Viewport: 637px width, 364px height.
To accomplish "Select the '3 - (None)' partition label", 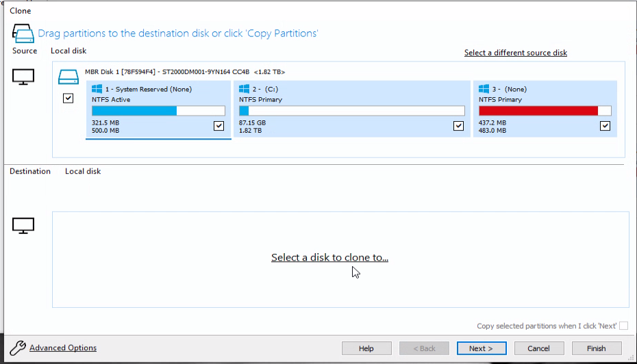I will 510,89.
